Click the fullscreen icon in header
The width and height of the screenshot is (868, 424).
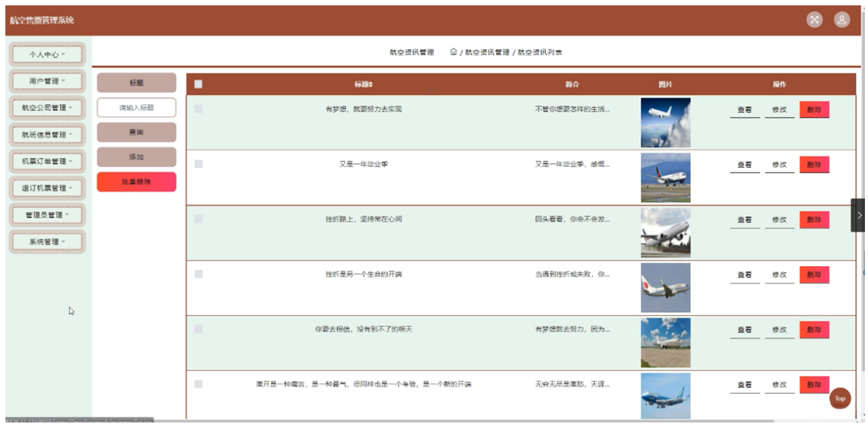point(814,20)
